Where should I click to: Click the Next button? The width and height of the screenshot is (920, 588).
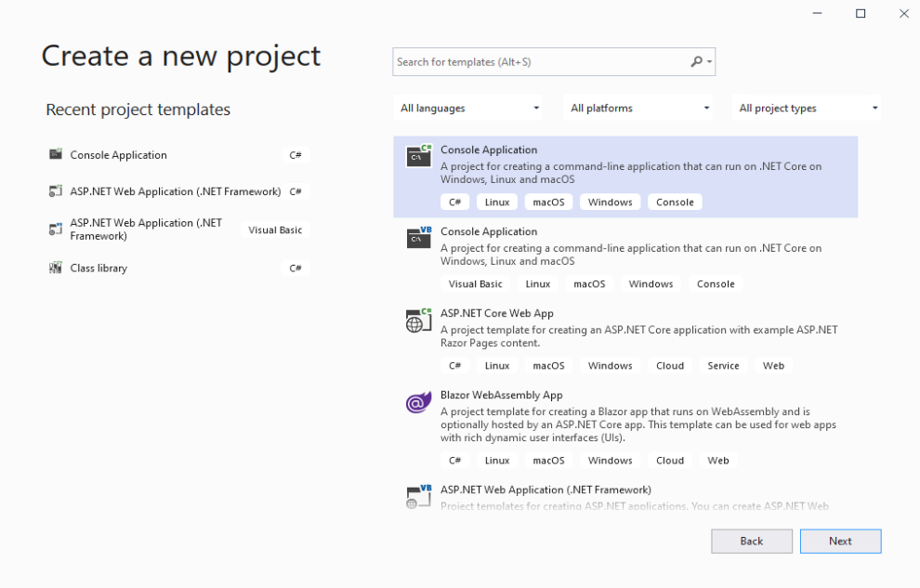point(840,541)
